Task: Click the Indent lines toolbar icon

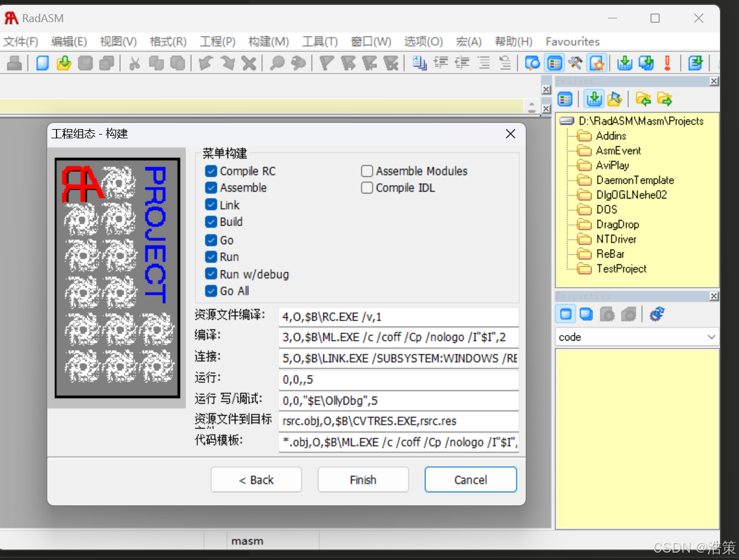Action: point(441,63)
